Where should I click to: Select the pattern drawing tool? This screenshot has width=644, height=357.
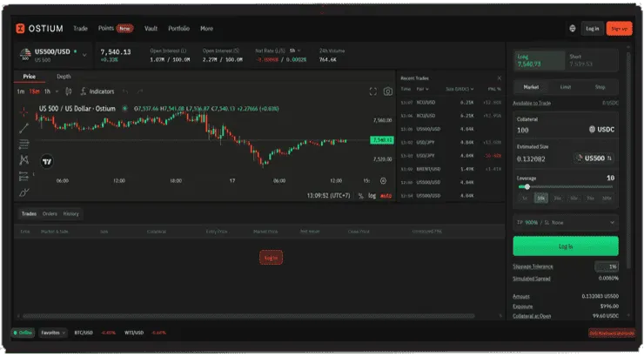tap(23, 160)
